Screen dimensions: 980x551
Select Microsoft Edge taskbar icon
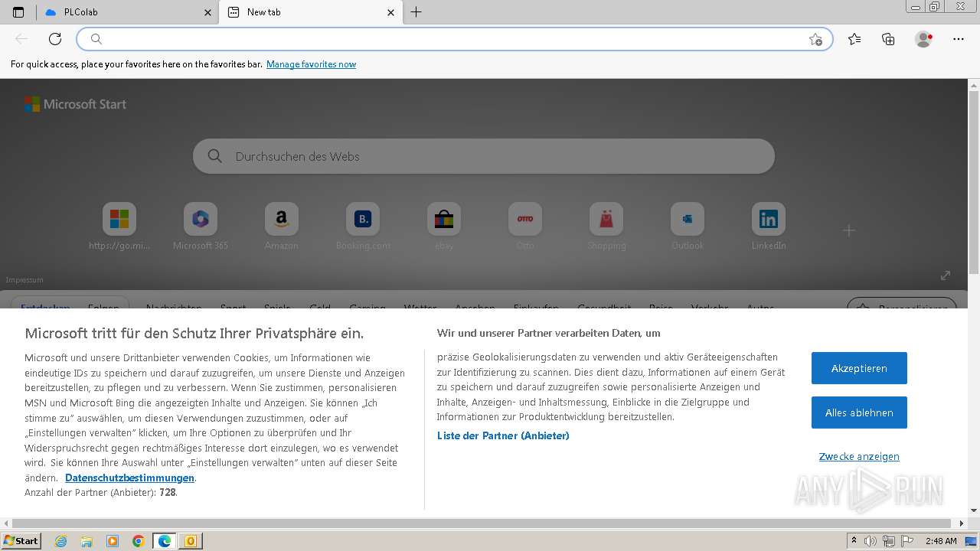pyautogui.click(x=164, y=541)
